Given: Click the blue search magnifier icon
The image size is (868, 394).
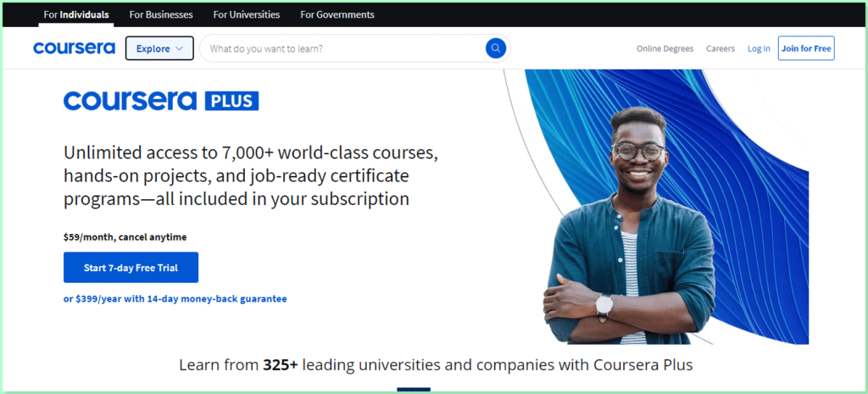Looking at the screenshot, I should coord(495,48).
